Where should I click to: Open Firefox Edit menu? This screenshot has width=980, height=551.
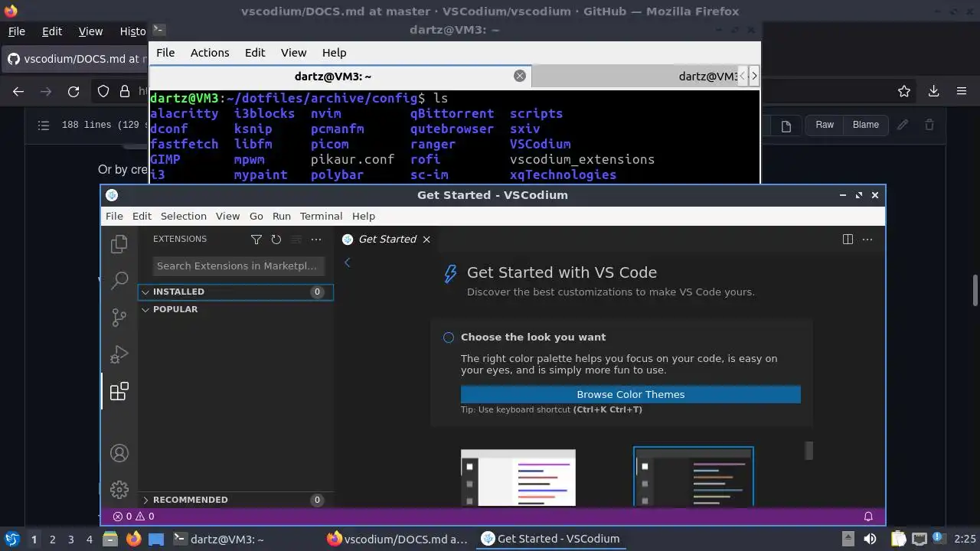tap(51, 31)
